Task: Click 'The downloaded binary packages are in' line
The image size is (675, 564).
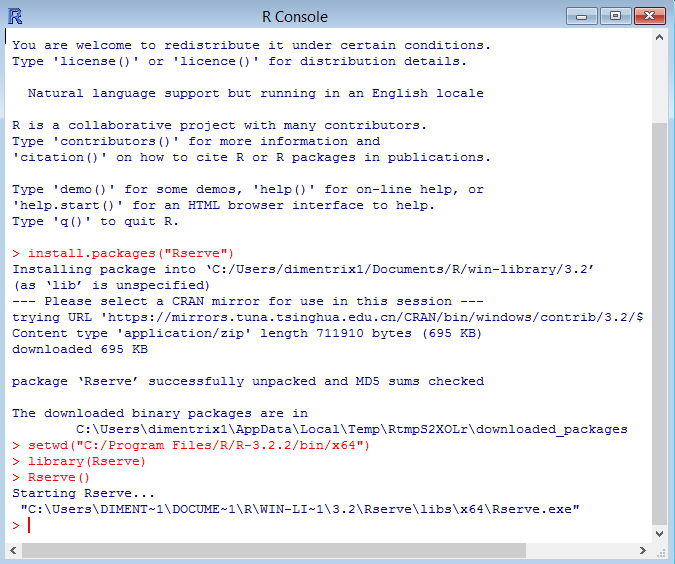Action: 160,413
